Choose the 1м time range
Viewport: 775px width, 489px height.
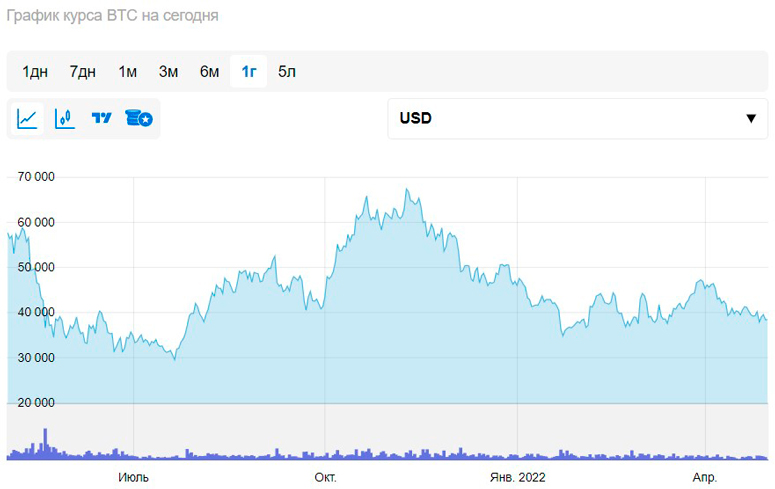click(127, 71)
